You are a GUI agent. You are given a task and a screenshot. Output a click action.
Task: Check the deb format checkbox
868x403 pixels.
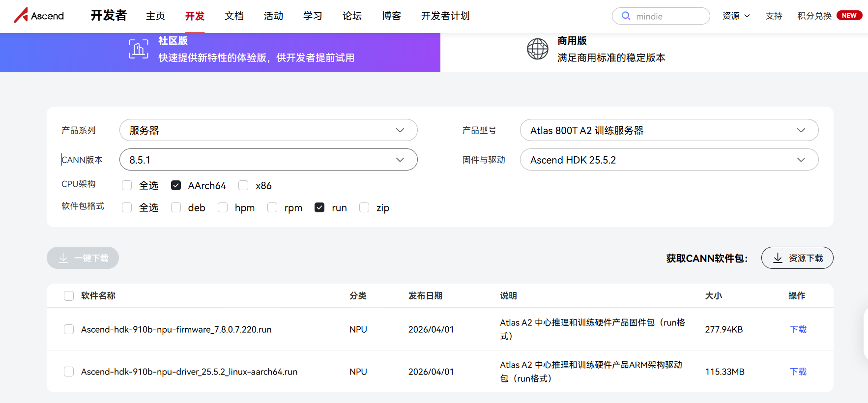(x=176, y=207)
